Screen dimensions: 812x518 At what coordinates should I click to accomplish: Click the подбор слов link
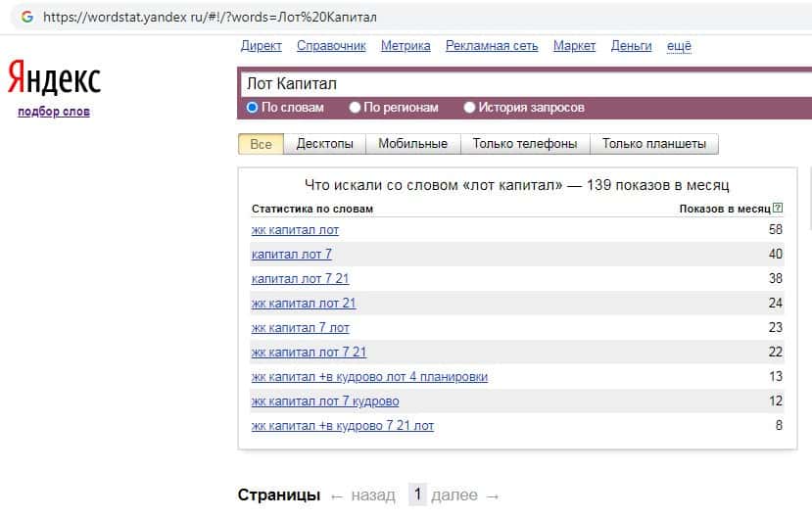tap(54, 112)
